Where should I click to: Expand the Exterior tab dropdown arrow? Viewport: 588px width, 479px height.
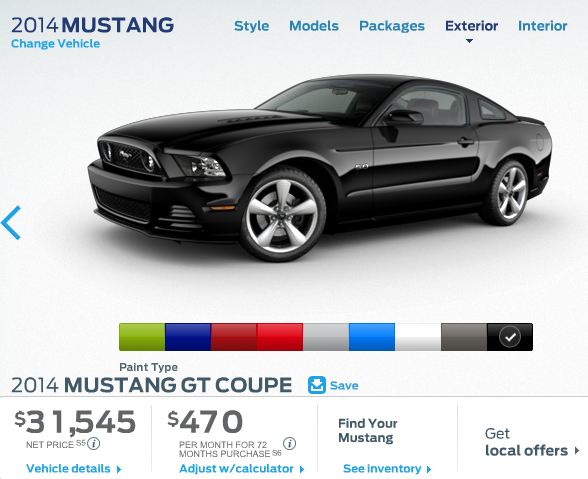[469, 41]
